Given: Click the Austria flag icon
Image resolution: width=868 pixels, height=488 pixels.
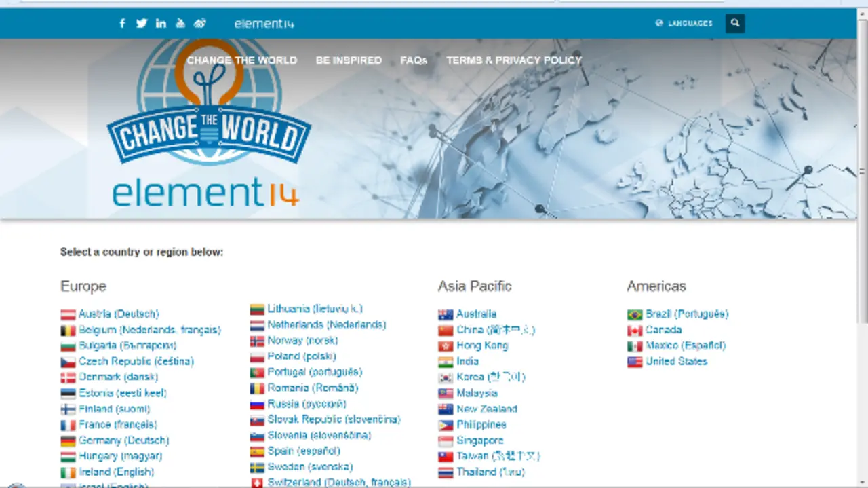Looking at the screenshot, I should [68, 314].
